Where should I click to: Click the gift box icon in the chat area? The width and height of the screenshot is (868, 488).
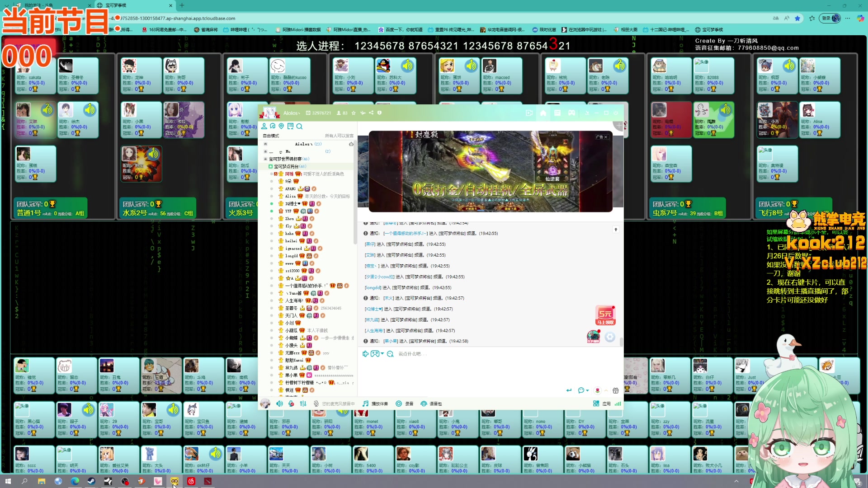coord(615,390)
